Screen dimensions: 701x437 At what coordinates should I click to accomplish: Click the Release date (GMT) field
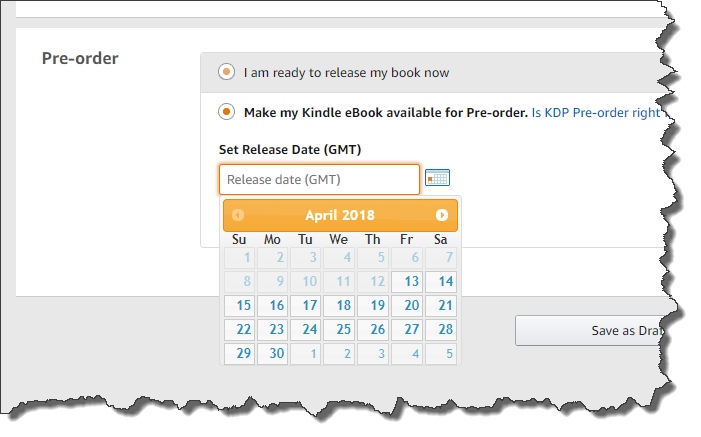click(x=319, y=179)
